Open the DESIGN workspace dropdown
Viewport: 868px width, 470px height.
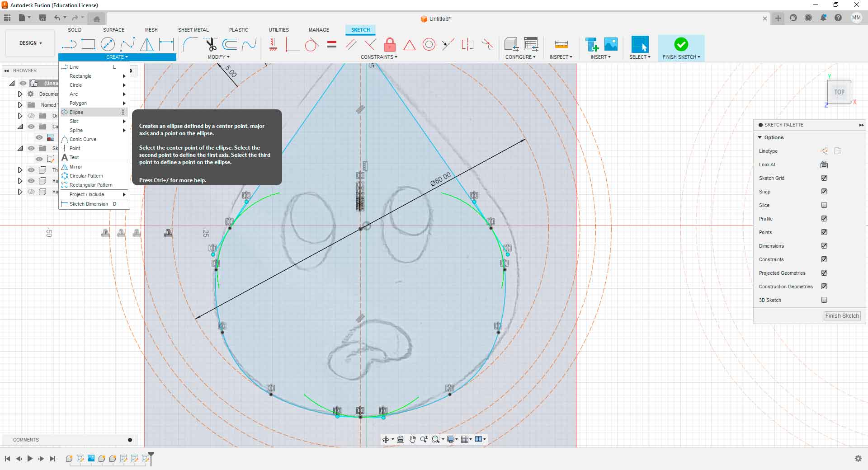[x=30, y=43]
